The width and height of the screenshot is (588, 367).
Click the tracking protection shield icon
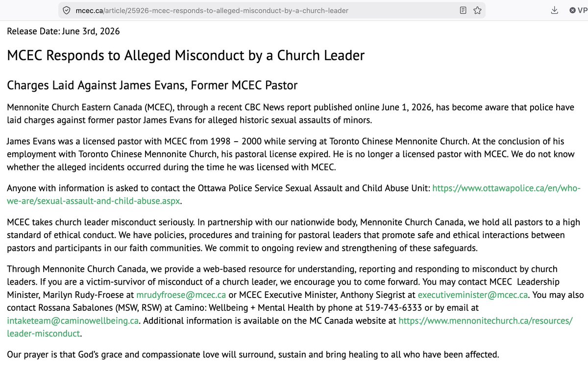coord(67,10)
